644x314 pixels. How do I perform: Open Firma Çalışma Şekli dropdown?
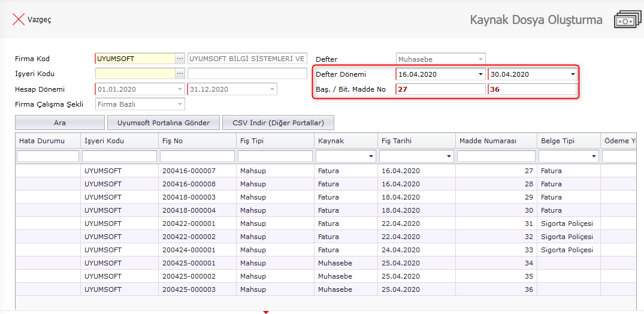tap(179, 104)
